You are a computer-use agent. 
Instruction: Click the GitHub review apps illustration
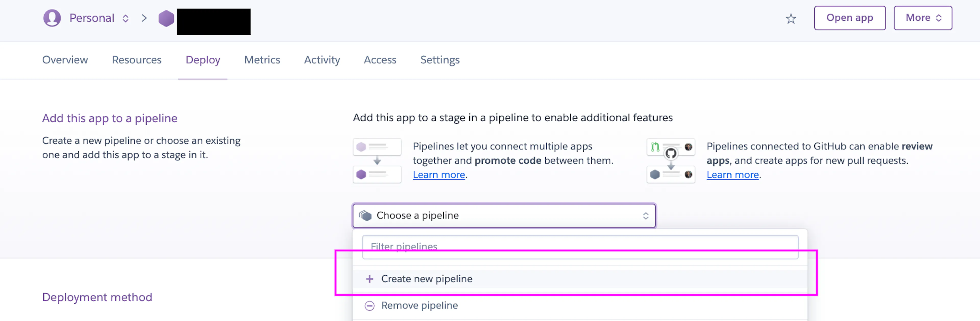click(671, 161)
